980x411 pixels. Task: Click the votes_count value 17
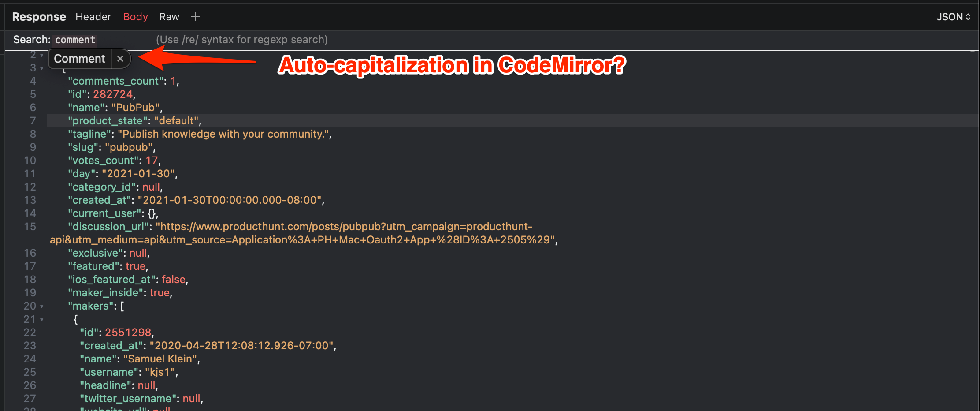152,160
